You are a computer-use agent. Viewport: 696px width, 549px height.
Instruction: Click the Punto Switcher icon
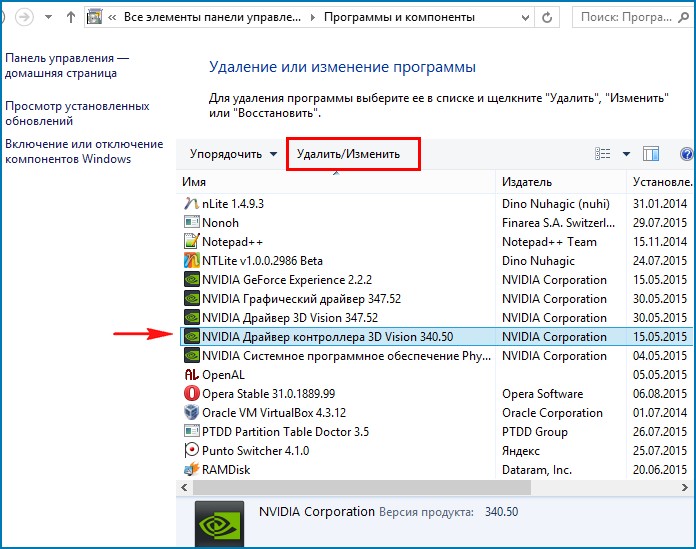tap(191, 450)
